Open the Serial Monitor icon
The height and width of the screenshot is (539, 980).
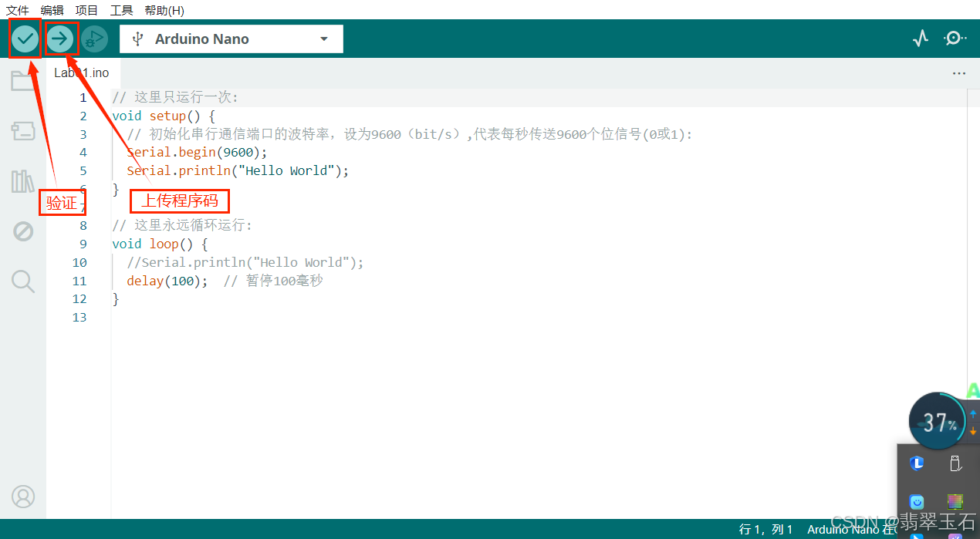click(955, 37)
